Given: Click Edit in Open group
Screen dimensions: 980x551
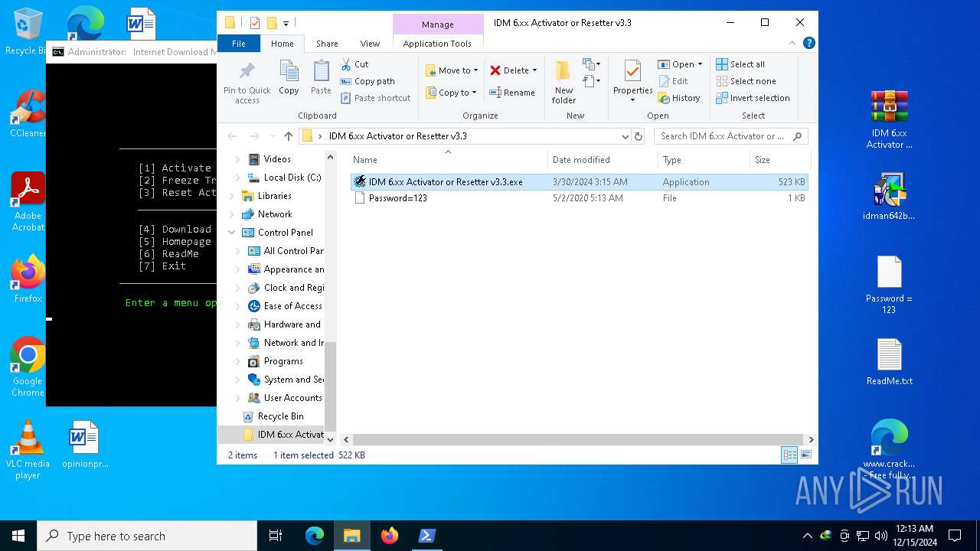Looking at the screenshot, I should [x=673, y=81].
